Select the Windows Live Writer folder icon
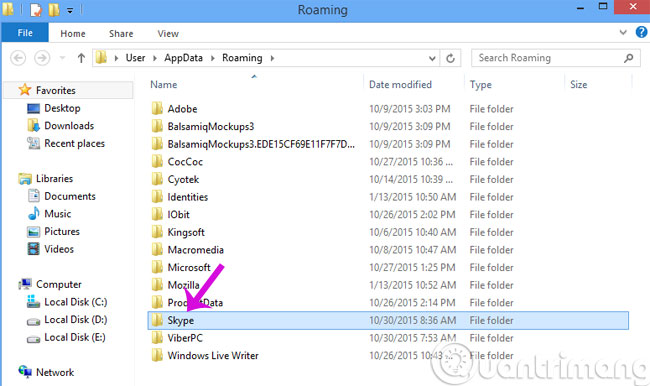 click(158, 355)
